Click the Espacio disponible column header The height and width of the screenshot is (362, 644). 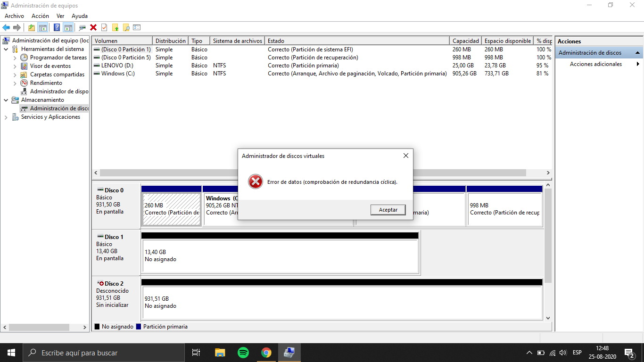(x=507, y=41)
